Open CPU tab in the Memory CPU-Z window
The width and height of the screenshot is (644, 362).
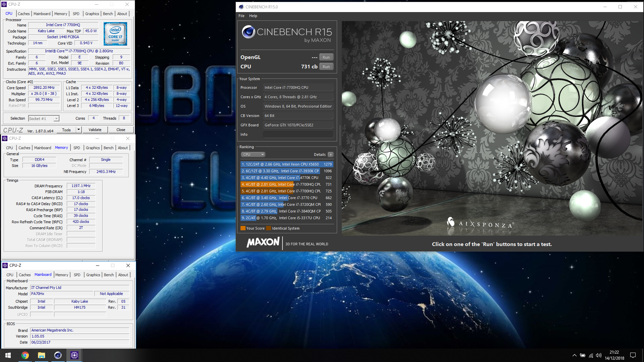(10, 148)
